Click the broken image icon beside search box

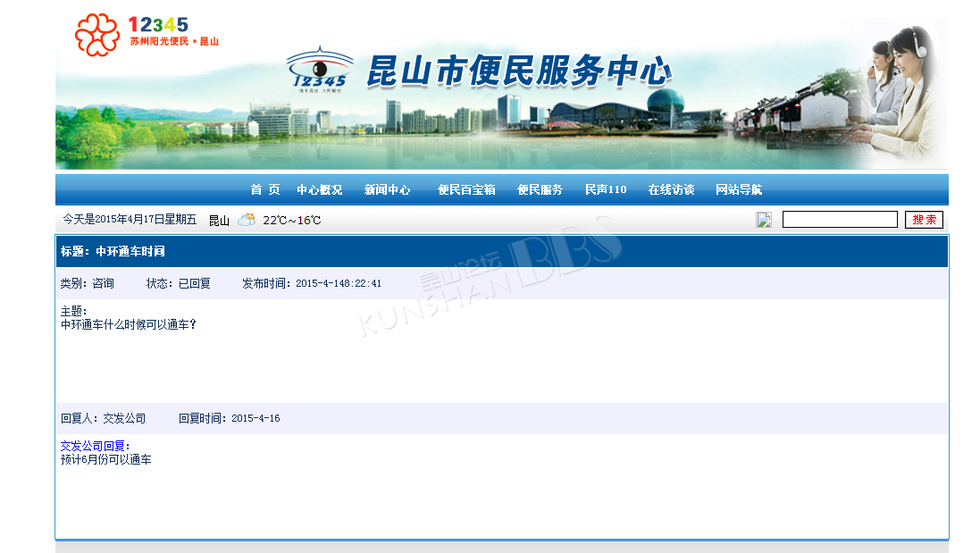click(764, 220)
